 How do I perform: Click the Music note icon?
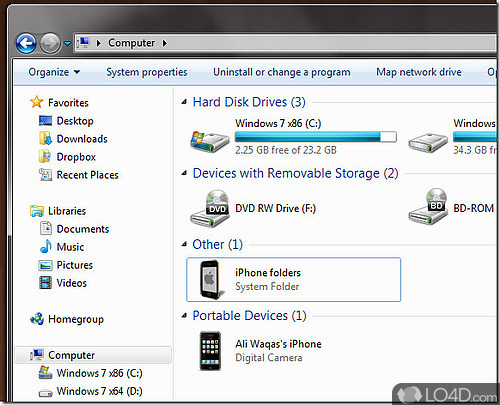point(46,246)
